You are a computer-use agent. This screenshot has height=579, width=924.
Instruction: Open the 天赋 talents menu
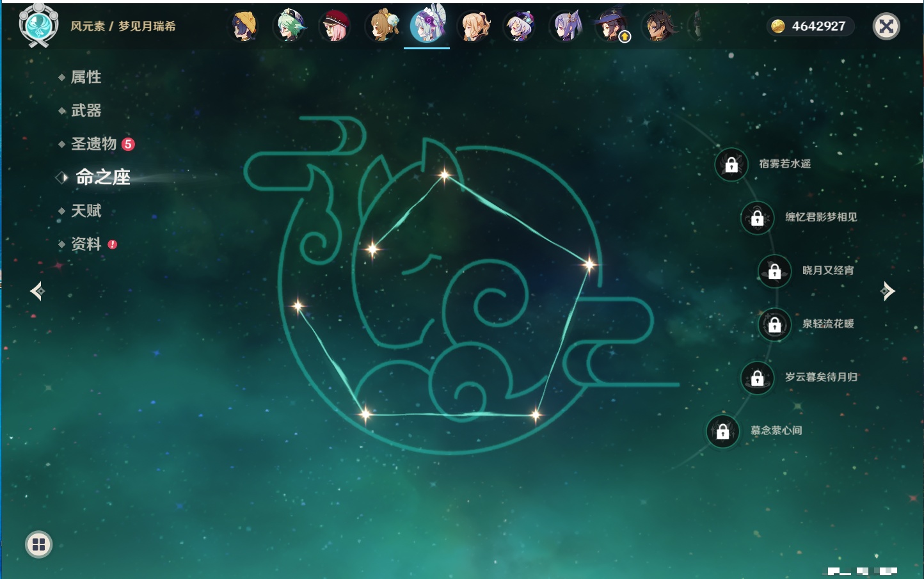pos(86,210)
